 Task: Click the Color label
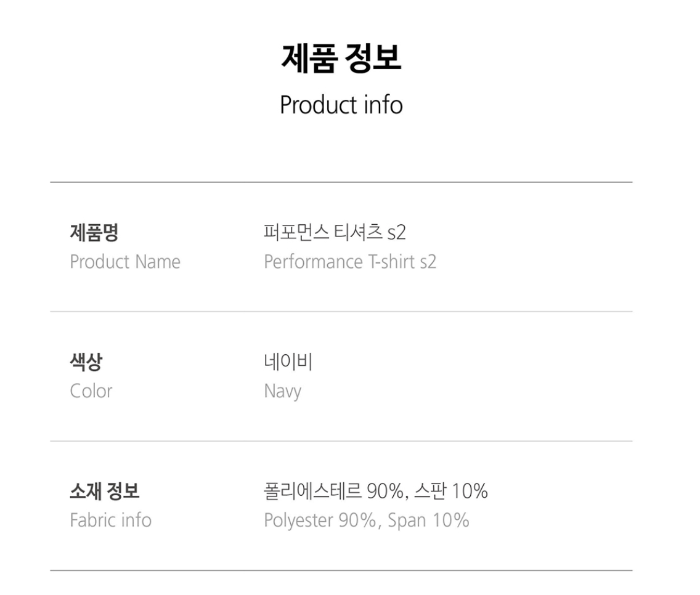(91, 391)
